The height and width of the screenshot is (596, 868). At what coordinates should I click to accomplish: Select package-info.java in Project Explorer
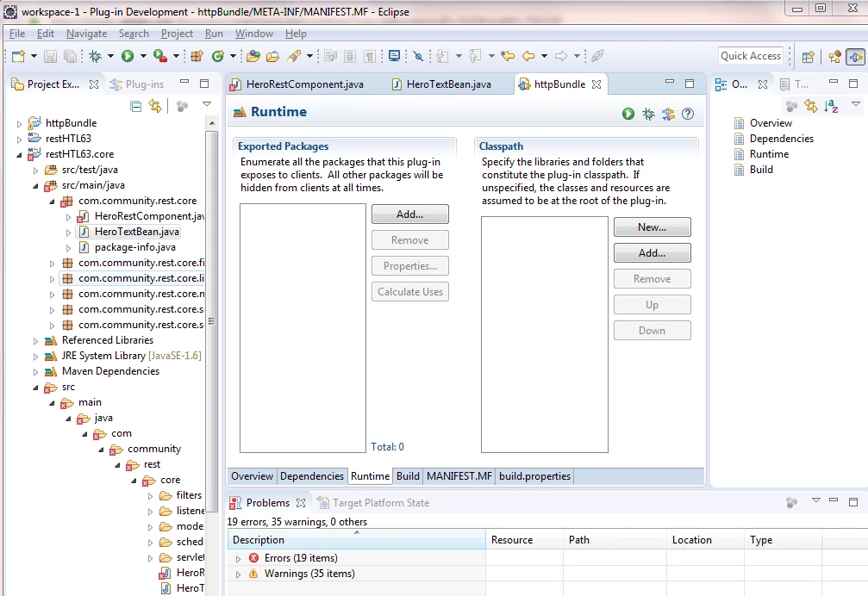point(135,247)
